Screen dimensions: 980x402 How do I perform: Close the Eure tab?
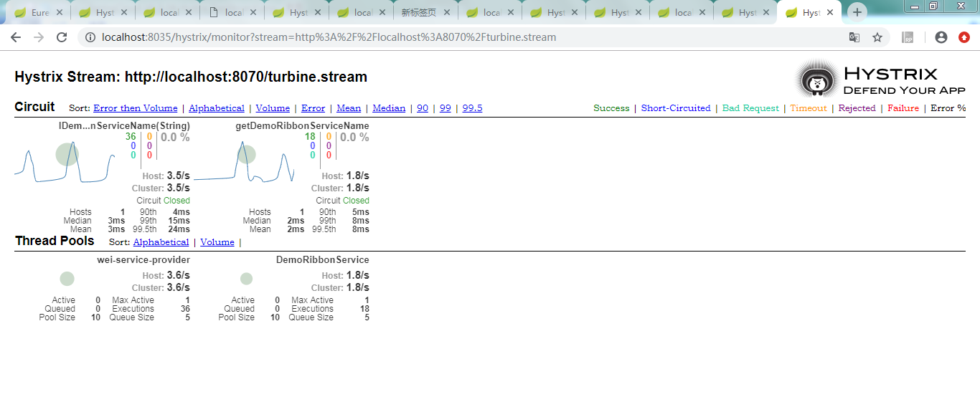tap(58, 13)
